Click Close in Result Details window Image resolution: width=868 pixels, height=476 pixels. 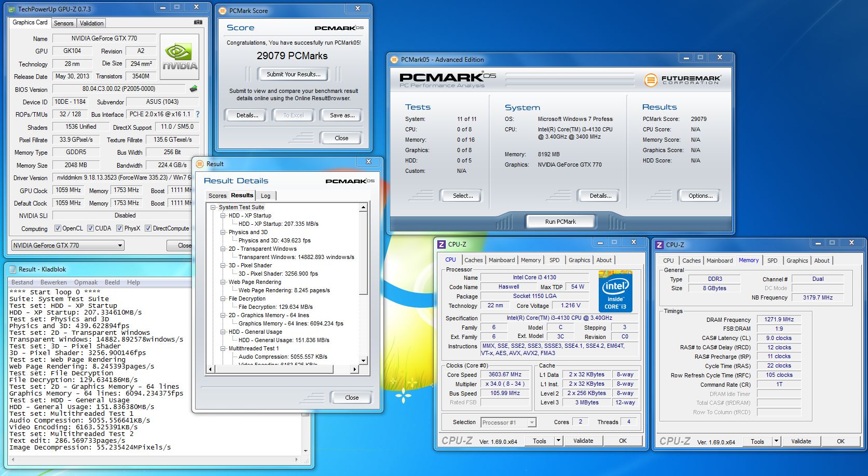[352, 398]
